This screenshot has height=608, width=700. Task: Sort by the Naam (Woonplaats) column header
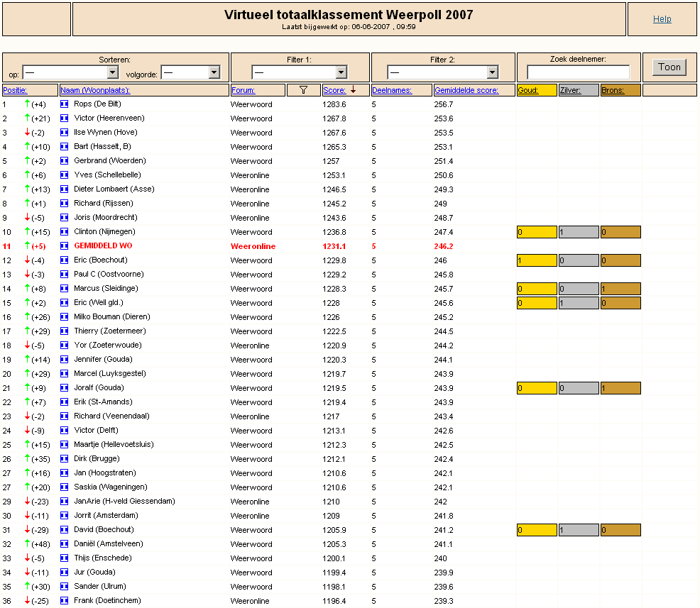pos(95,90)
